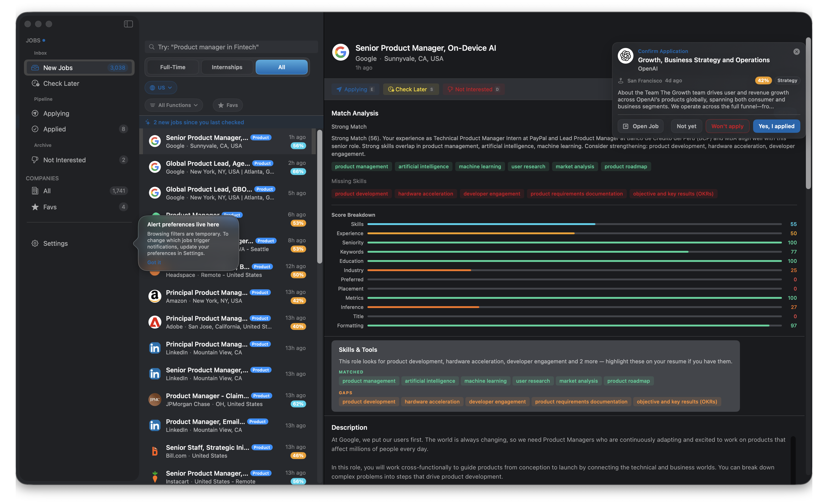The image size is (828, 504).
Task: Toggle the Favs filter chip
Action: pos(228,105)
